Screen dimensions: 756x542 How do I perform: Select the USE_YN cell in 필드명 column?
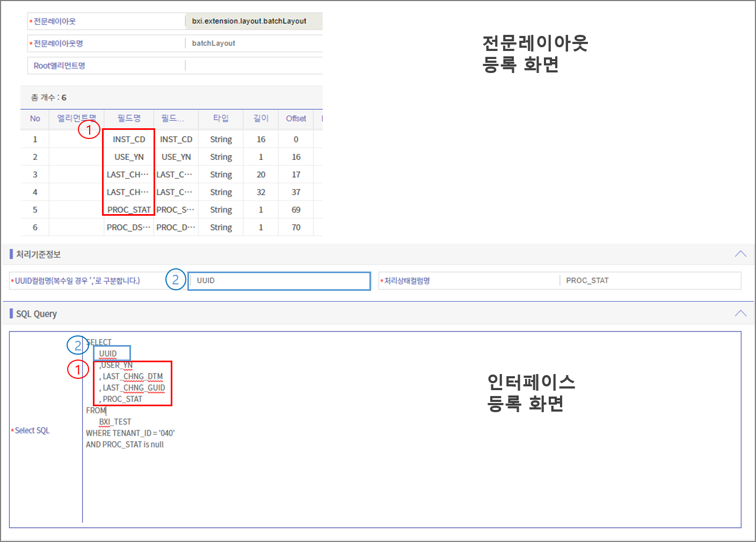click(129, 157)
